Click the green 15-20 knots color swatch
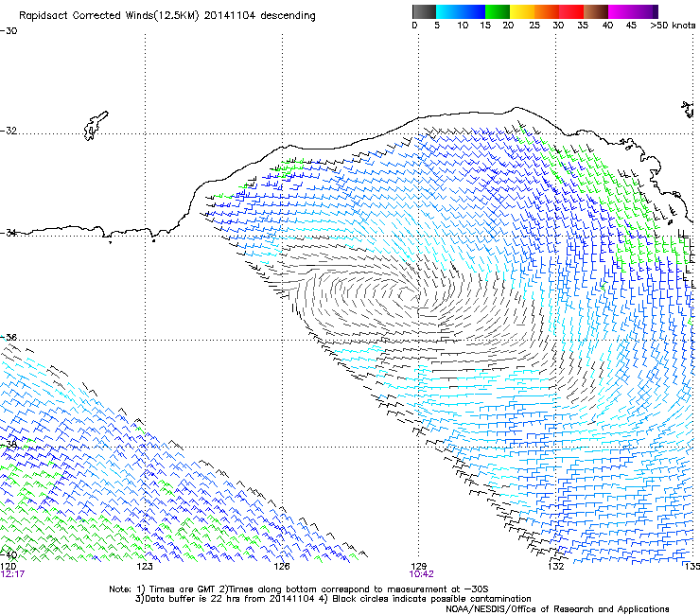 coord(498,12)
